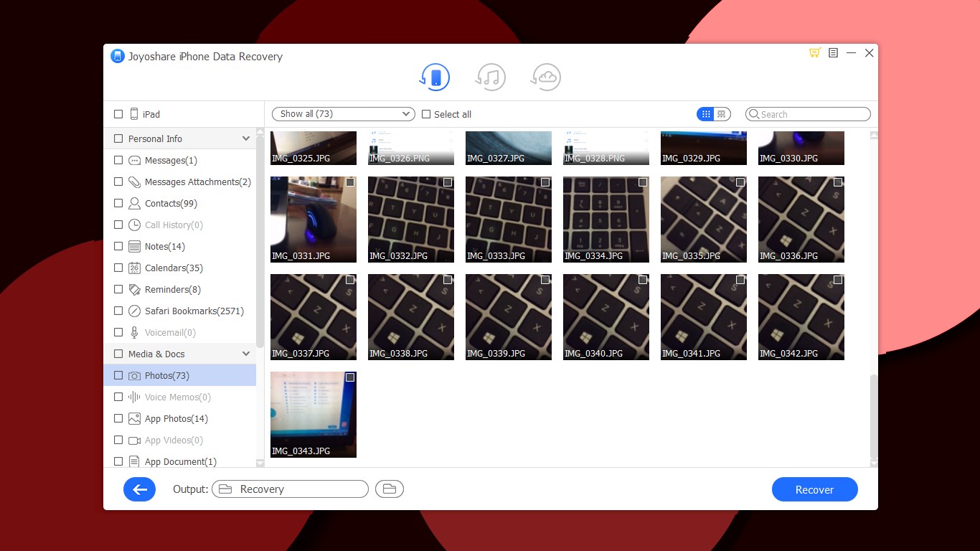980x551 pixels.
Task: Open the Show all (73) dropdown
Action: coord(344,114)
